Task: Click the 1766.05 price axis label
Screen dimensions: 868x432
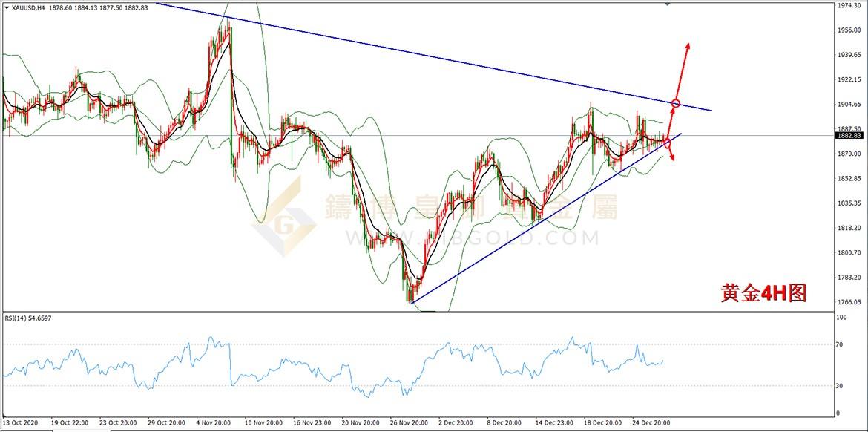Action: point(849,302)
